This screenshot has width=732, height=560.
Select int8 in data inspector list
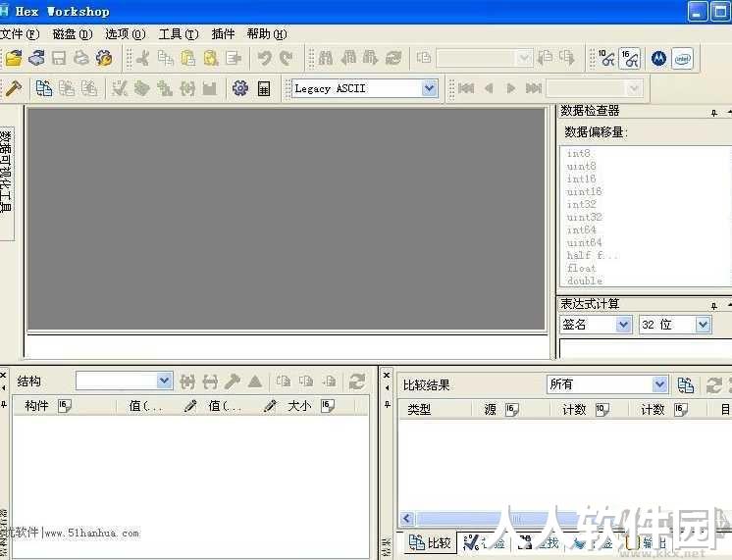click(x=579, y=154)
